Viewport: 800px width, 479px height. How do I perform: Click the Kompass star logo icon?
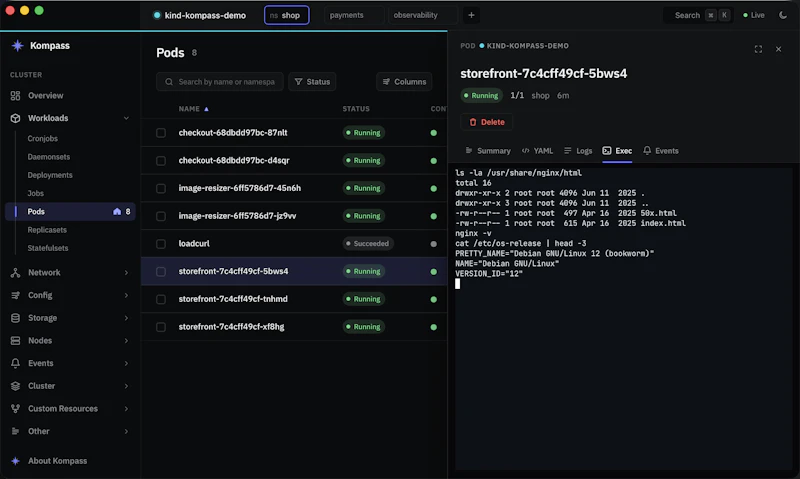pos(17,45)
